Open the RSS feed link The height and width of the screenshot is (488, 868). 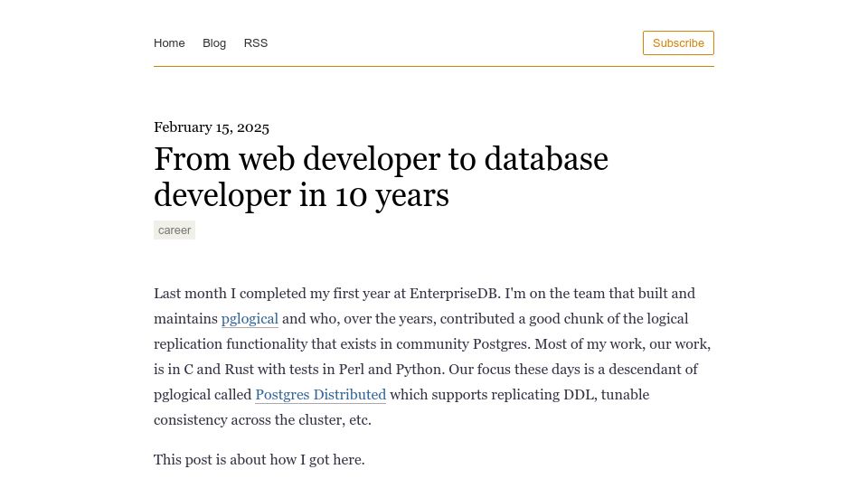coord(256,43)
